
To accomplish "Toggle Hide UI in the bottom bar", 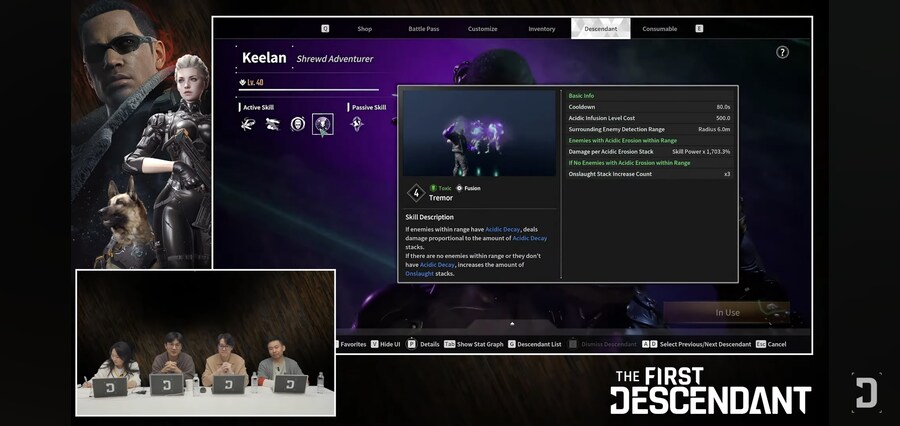I will (x=387, y=344).
